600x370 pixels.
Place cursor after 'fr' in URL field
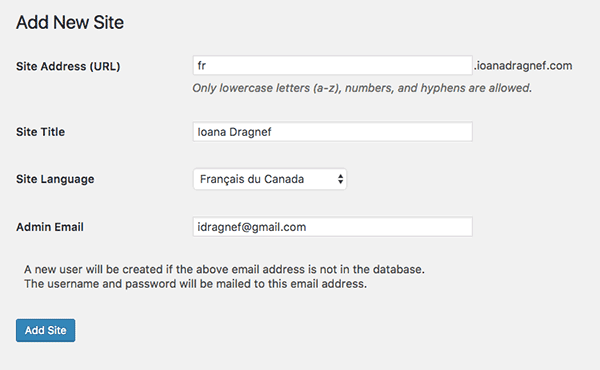pyautogui.click(x=207, y=66)
